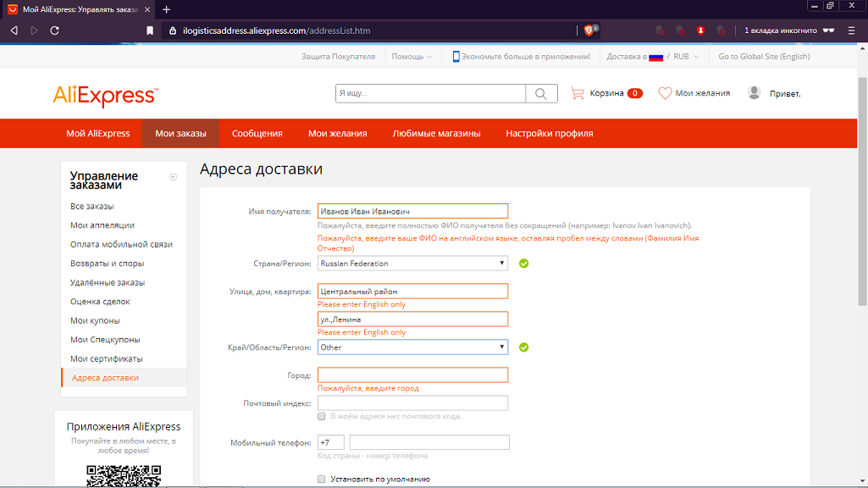868x488 pixels.
Task: Collapse Управление заказами section icon
Action: pyautogui.click(x=174, y=177)
